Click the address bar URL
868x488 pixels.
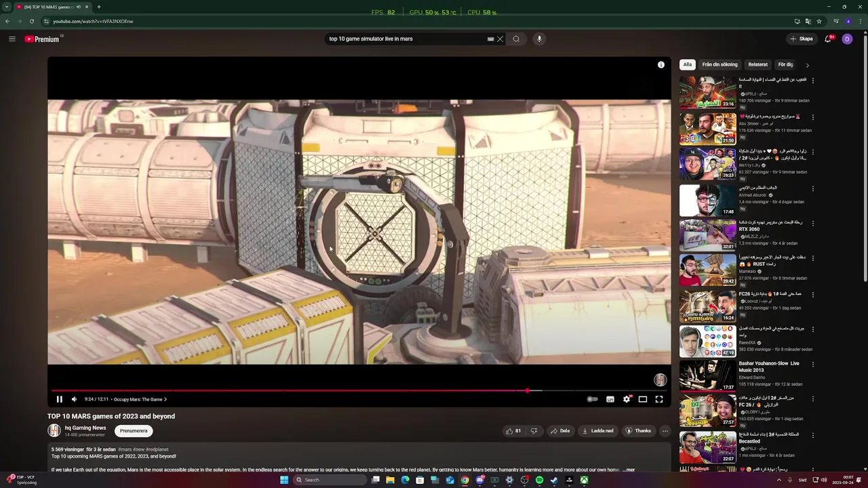click(93, 21)
